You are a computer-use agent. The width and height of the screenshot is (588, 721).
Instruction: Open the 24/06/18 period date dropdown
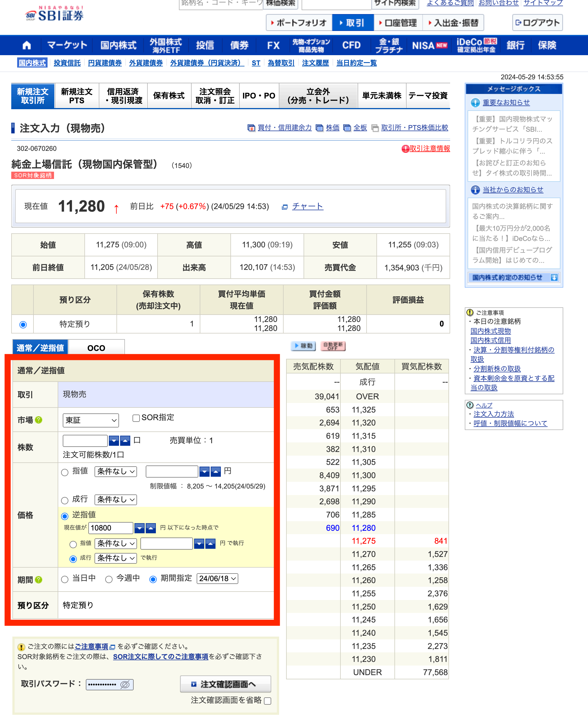point(217,578)
